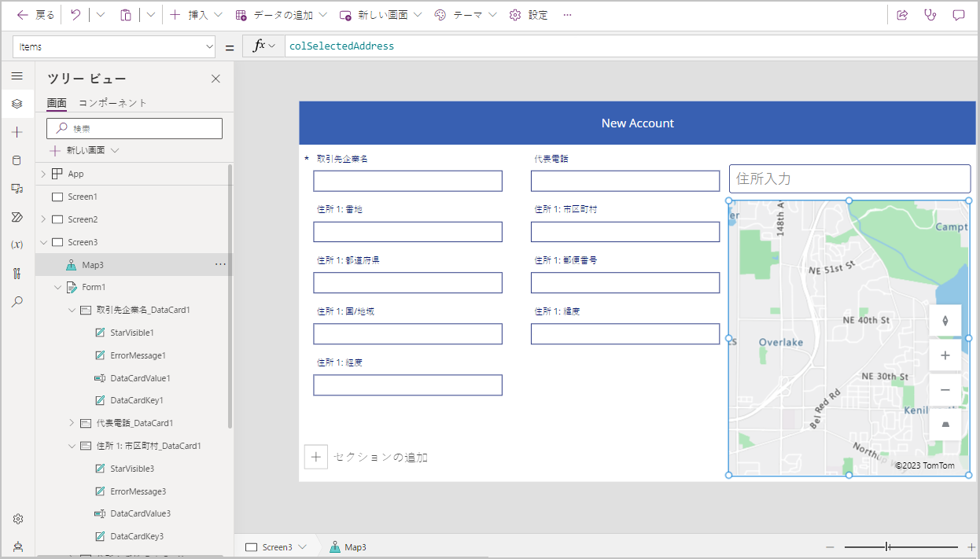980x559 pixels.
Task: Click the tree view vertical scrollbar
Action: coord(230,296)
